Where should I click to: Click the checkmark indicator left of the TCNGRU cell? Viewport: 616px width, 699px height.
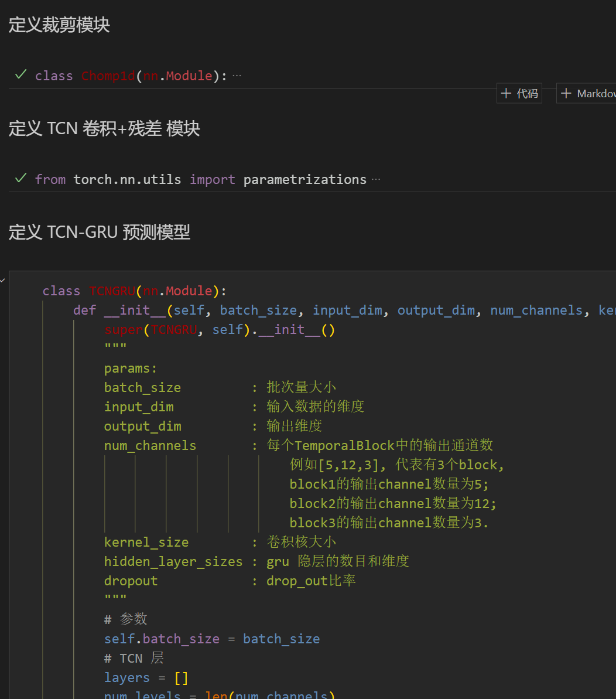click(2, 280)
